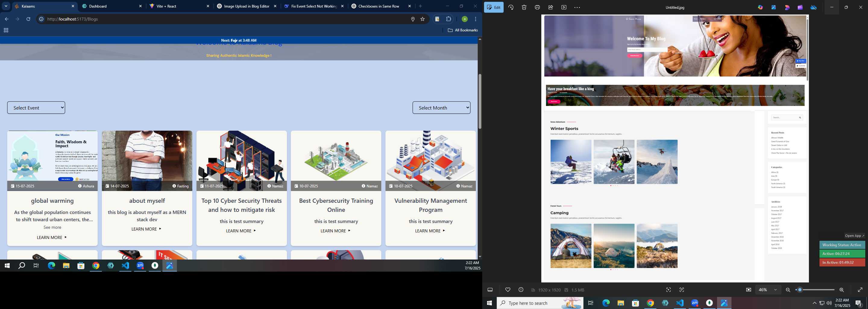Open the Vulnerability Management Program card image

pyautogui.click(x=431, y=161)
